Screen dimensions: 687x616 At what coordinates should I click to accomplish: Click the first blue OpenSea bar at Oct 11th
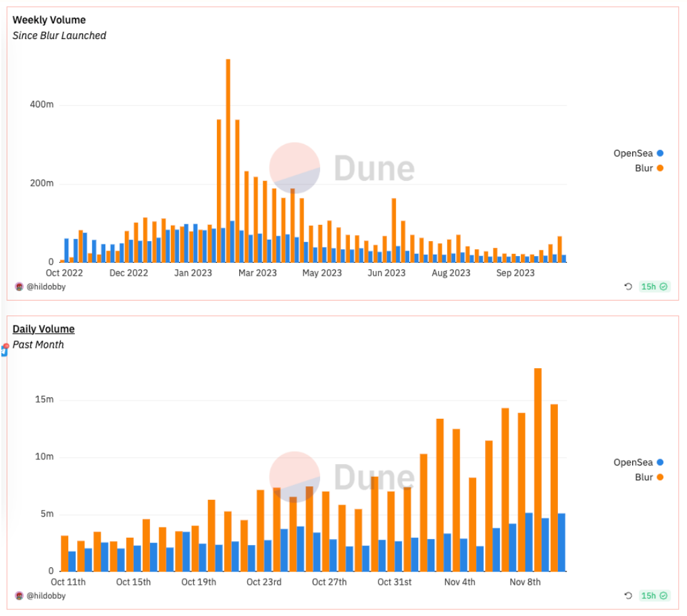point(72,561)
